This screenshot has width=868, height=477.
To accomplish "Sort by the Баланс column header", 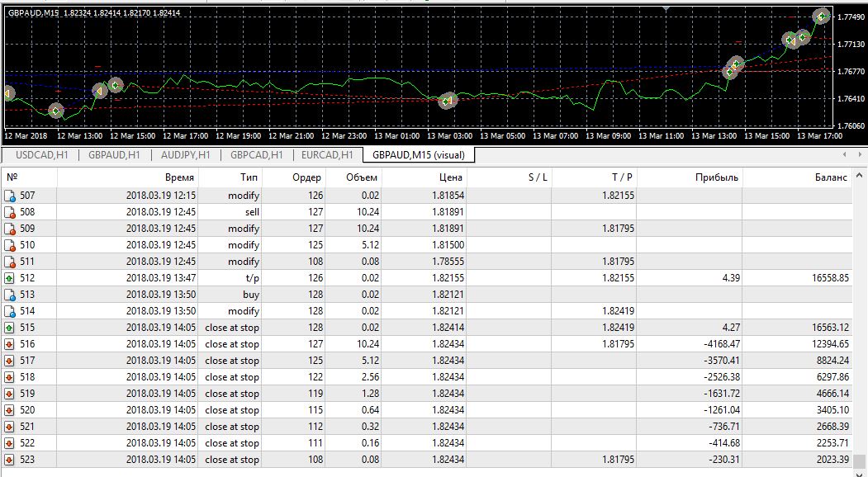I will pos(797,177).
